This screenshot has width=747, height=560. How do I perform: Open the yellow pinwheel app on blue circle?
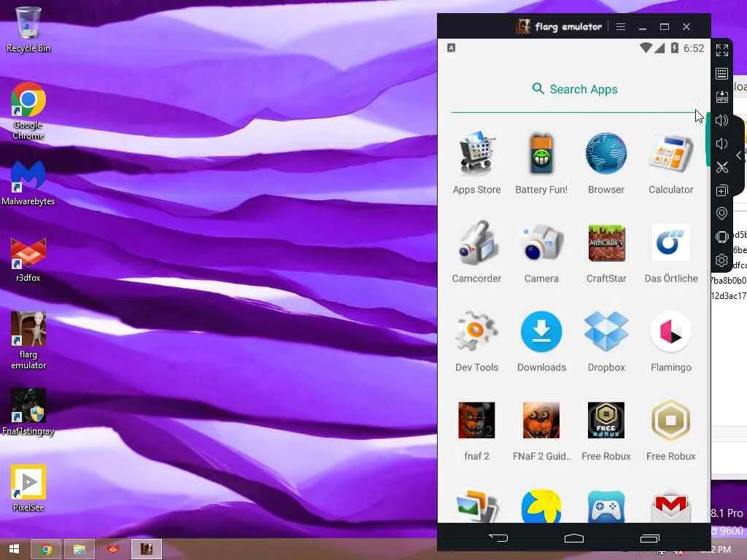pos(541,506)
